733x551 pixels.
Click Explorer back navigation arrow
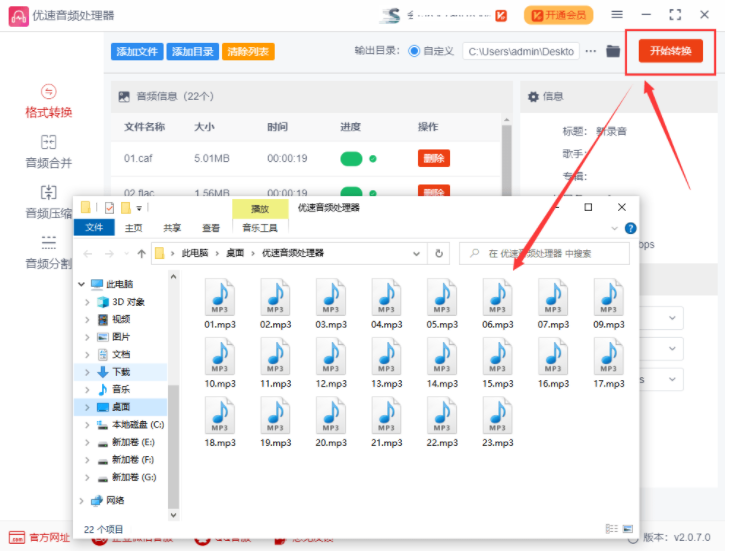pos(88,254)
